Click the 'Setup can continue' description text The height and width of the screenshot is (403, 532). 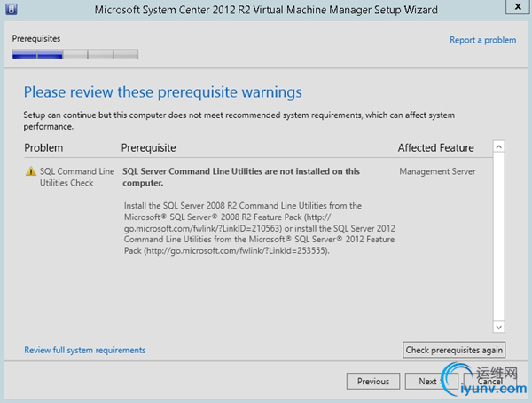(239, 121)
